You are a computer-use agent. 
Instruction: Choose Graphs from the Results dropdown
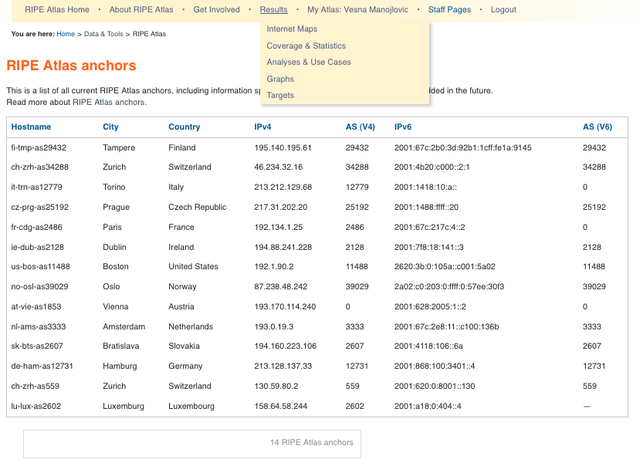280,79
